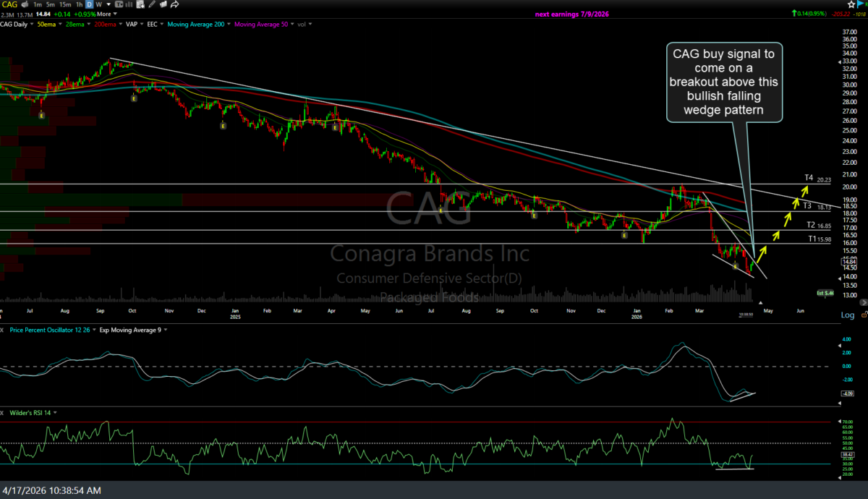Open the 50ema indicator dropdown
The width and height of the screenshot is (868, 499).
click(x=60, y=24)
